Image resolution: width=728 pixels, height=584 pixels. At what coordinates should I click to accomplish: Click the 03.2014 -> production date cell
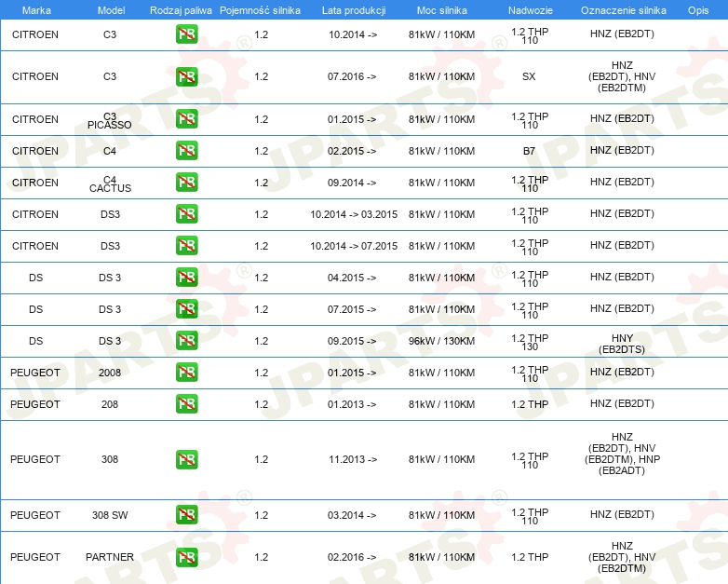click(x=352, y=515)
